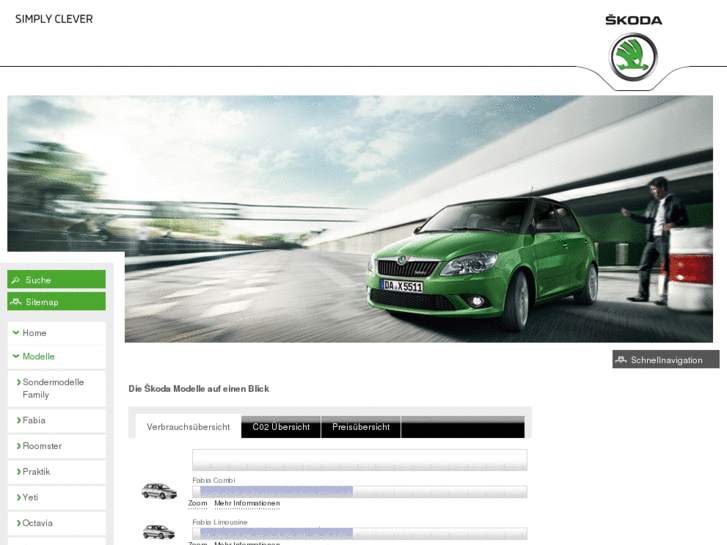Click Mehr Informationen under Fabia Combi
Viewport: 727px width, 545px height.
tap(247, 503)
